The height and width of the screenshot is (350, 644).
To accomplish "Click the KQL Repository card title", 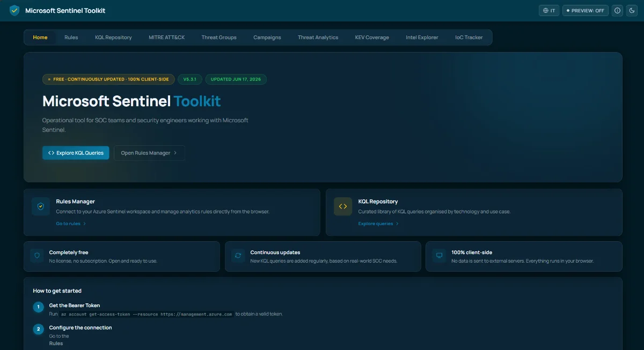I will [x=378, y=202].
